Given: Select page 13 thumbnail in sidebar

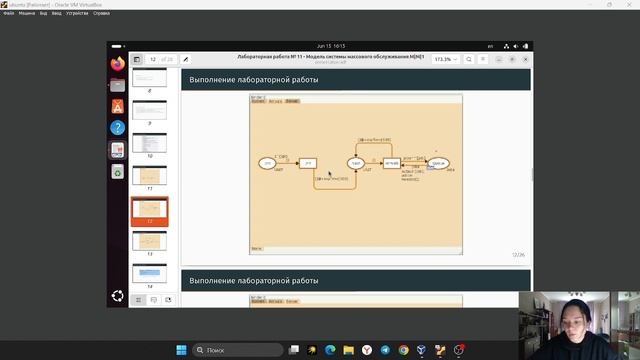Looking at the screenshot, I should (149, 240).
